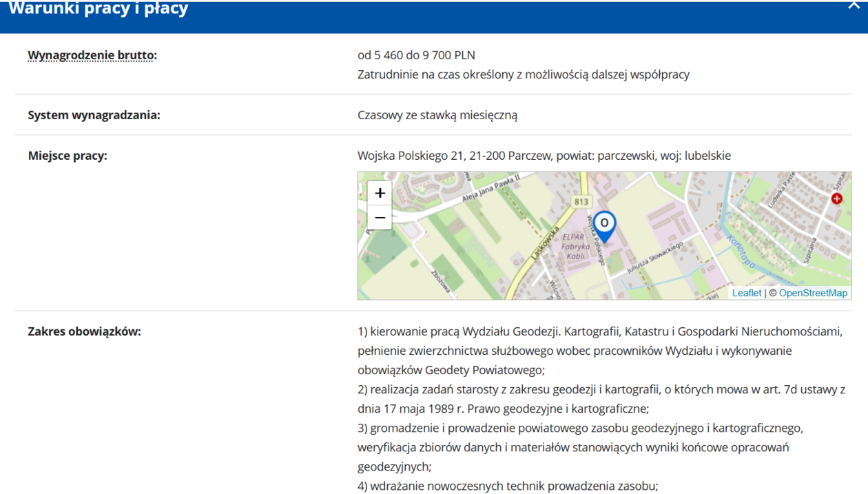Click the Konotopa river label on the map

(x=738, y=251)
